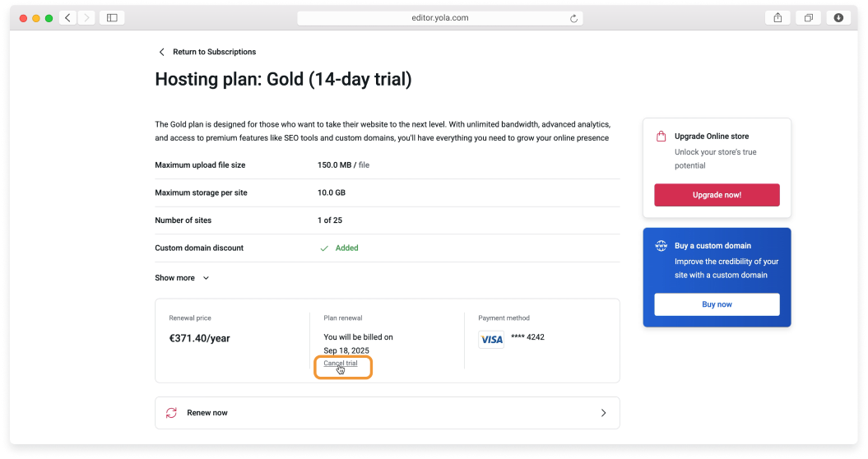Open the Safari downloads button
868x459 pixels.
(x=838, y=18)
